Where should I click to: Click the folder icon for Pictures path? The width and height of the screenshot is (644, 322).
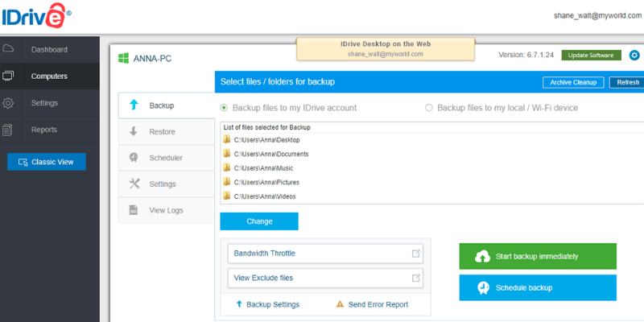click(227, 182)
